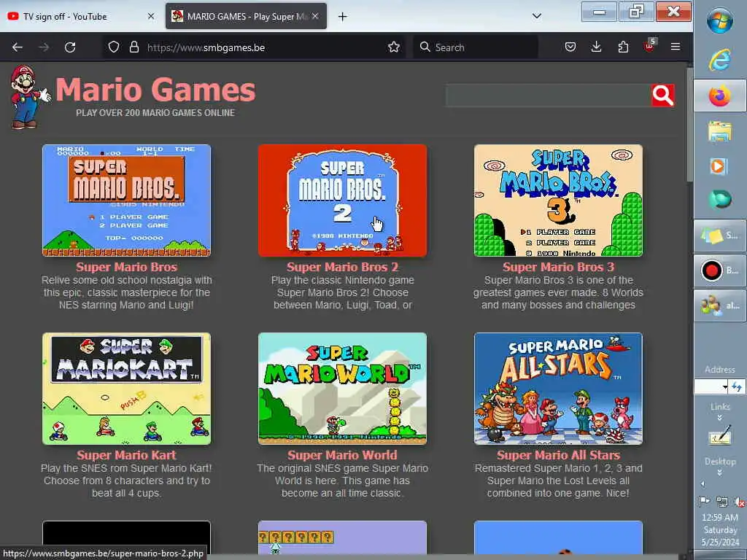Open the Firefox hamburger application menu
This screenshot has width=747, height=560.
point(676,47)
